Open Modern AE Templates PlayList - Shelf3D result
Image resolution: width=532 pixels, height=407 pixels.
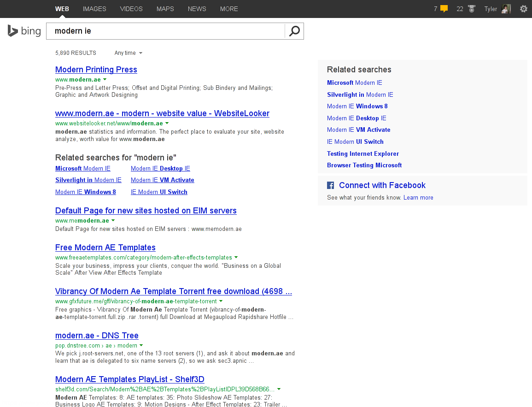(x=129, y=379)
